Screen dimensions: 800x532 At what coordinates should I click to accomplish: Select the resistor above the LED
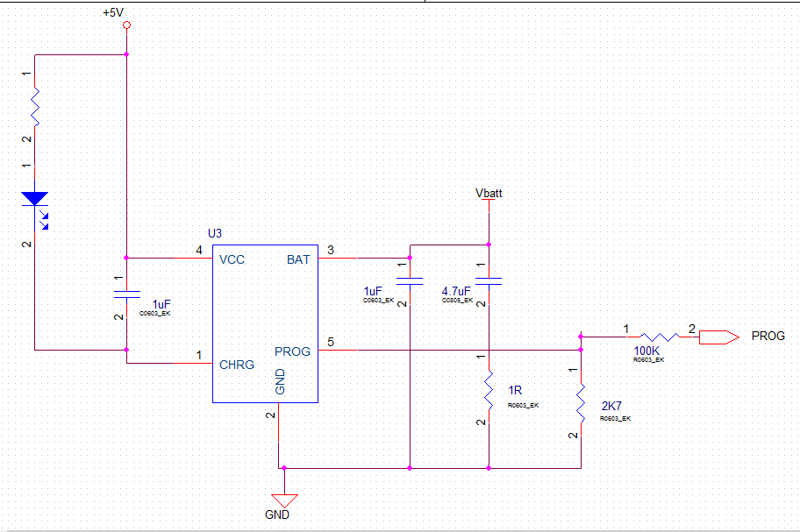[33, 101]
